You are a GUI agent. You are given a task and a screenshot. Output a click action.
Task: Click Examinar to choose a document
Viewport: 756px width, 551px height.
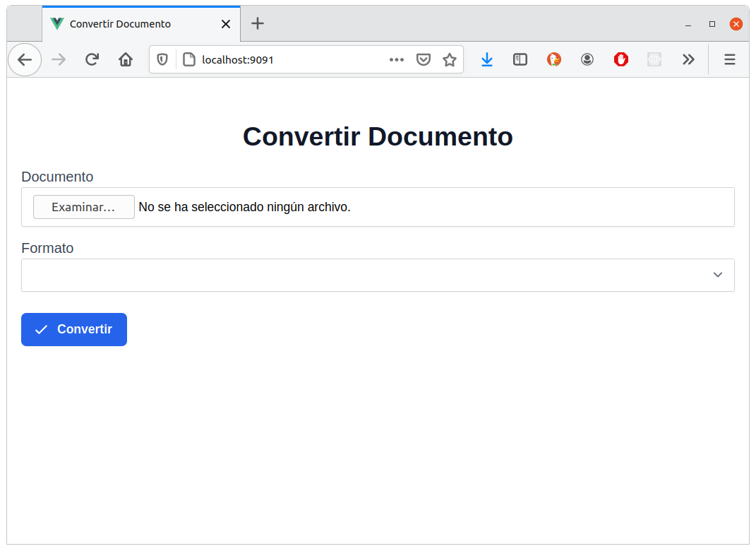pos(83,206)
